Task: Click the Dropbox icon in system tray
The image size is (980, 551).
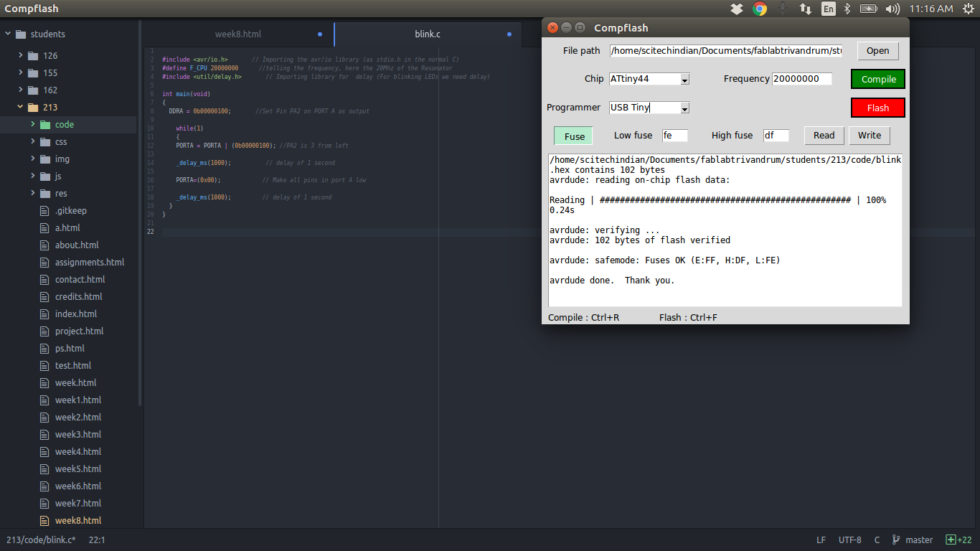Action: (x=737, y=9)
